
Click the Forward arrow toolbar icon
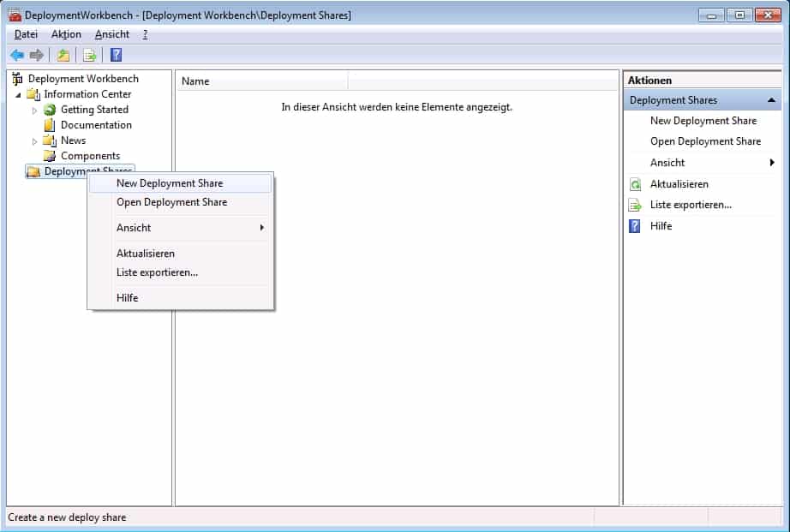pos(36,55)
